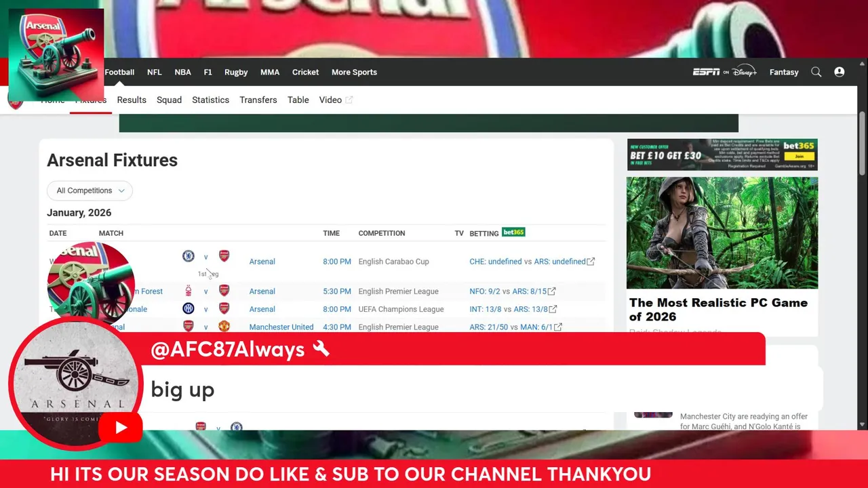Click English Carabao Cup competition text
The width and height of the screenshot is (868, 488).
point(393,262)
